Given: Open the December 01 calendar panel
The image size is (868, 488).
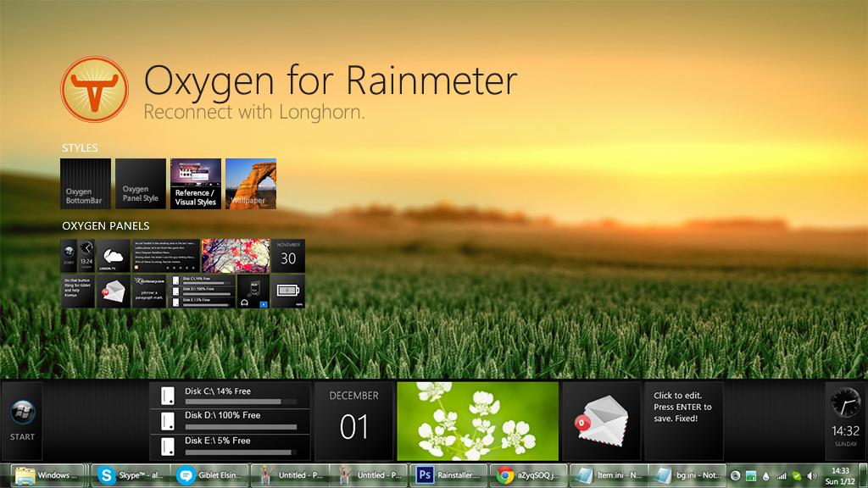Looking at the screenshot, I should pyautogui.click(x=353, y=415).
